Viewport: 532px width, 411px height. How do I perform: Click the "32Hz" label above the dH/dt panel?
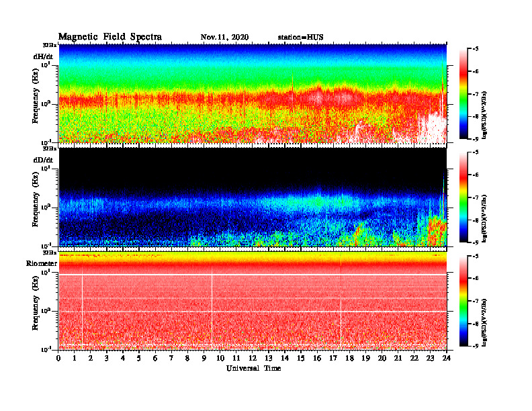click(49, 45)
